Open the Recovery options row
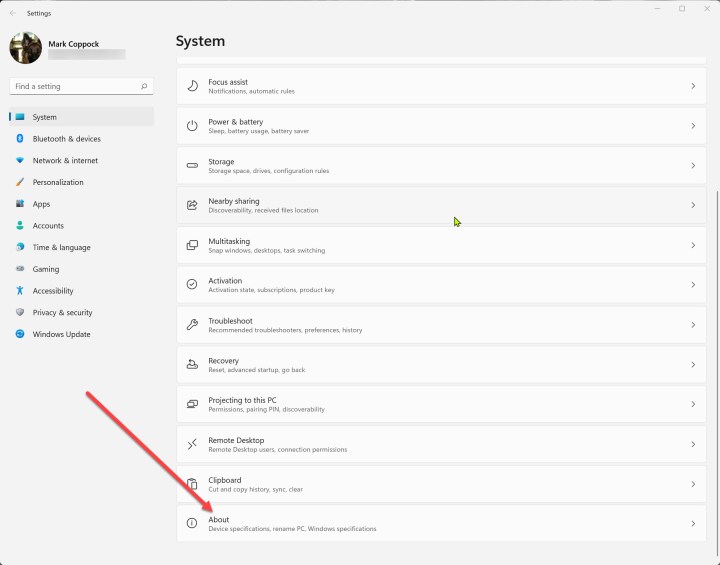 coord(440,365)
